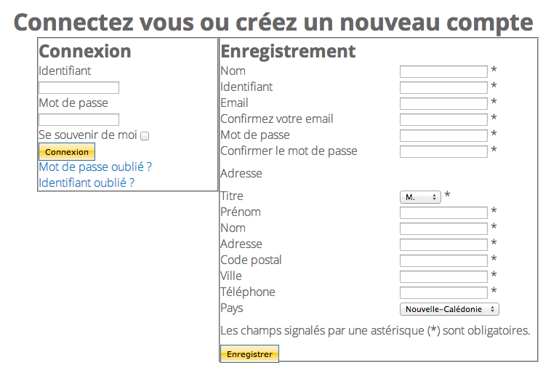
Task: Submit the form with the Enregistrer button
Action: click(249, 354)
